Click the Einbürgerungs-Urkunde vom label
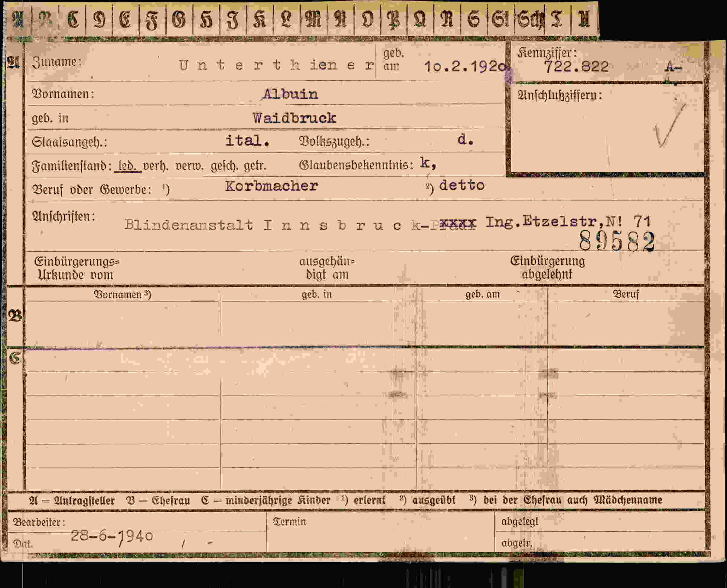727x588 pixels. coord(77,268)
